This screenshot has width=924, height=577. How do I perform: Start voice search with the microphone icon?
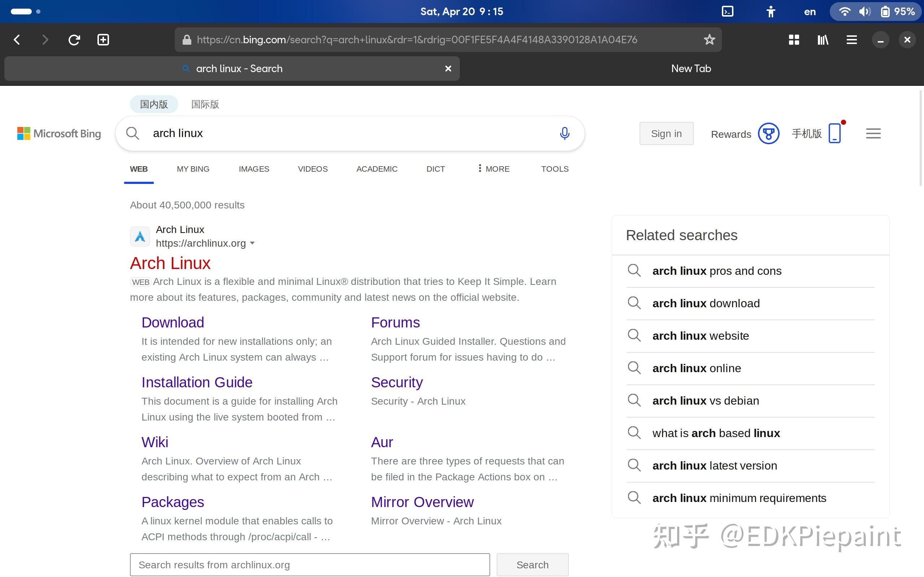click(565, 133)
